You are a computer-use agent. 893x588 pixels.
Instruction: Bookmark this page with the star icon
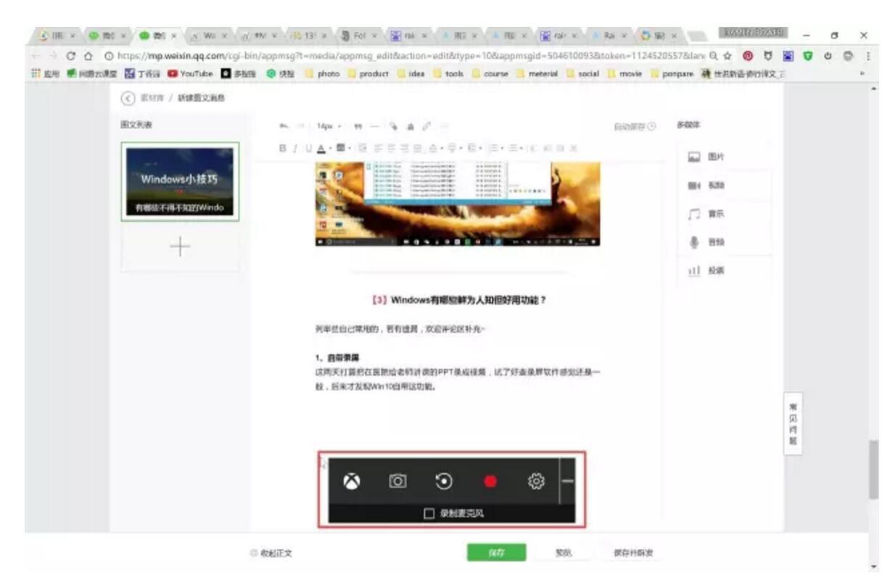click(x=727, y=56)
